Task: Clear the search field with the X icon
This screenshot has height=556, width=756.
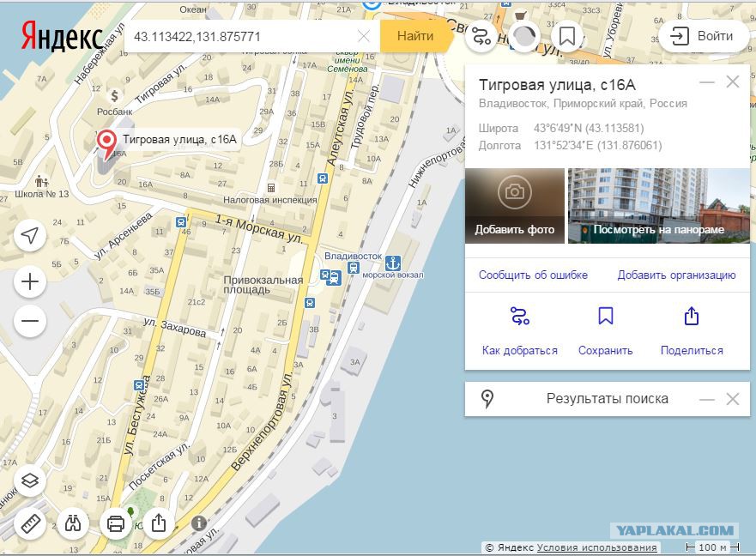Action: click(364, 36)
